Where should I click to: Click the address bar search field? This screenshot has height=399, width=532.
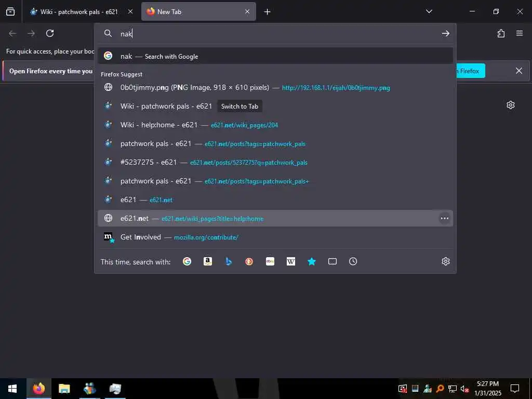click(275, 34)
